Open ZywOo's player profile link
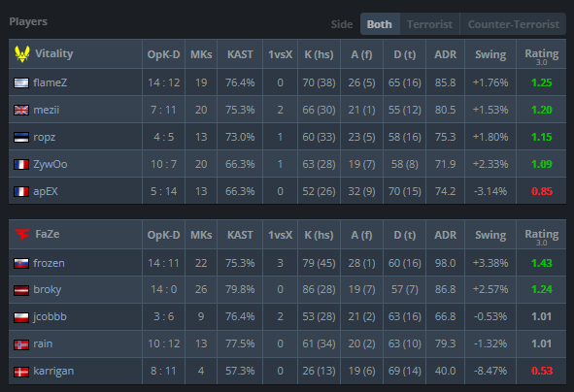This screenshot has width=574, height=392. [x=51, y=164]
